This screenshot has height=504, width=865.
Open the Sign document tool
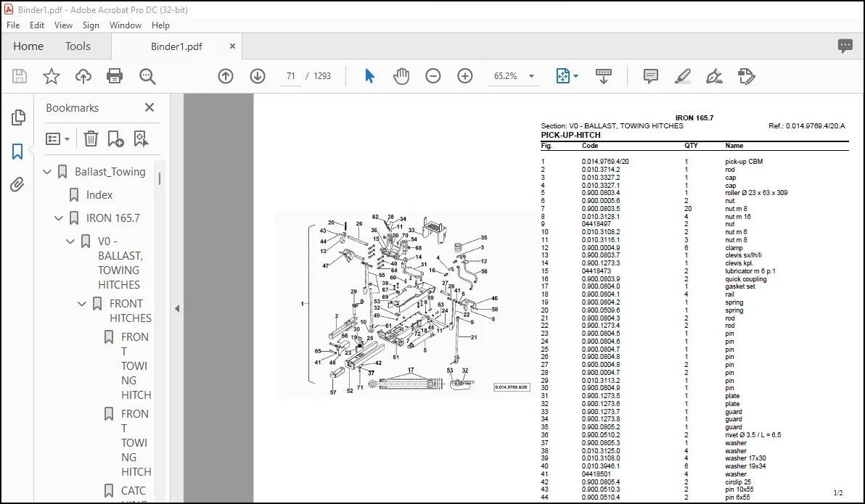(714, 76)
